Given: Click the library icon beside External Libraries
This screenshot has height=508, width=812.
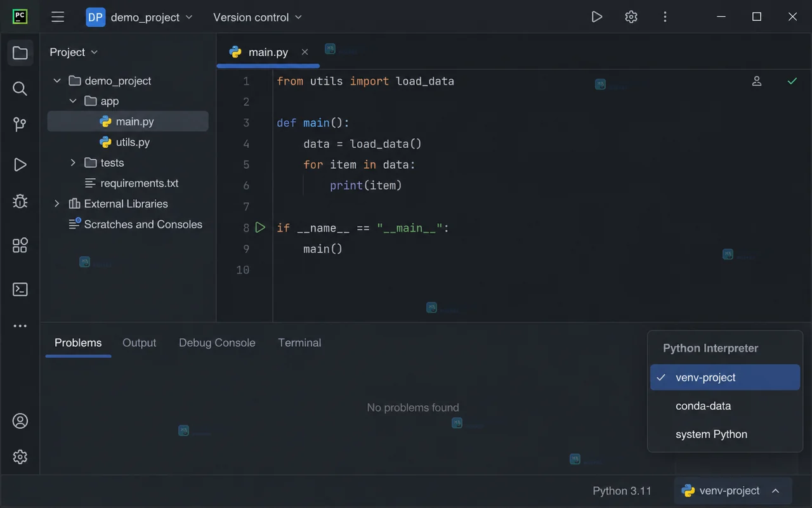Looking at the screenshot, I should pos(74,204).
